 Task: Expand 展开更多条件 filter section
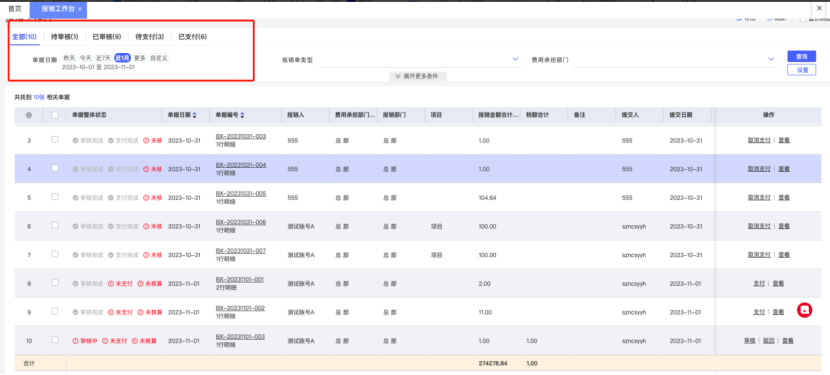(x=417, y=76)
